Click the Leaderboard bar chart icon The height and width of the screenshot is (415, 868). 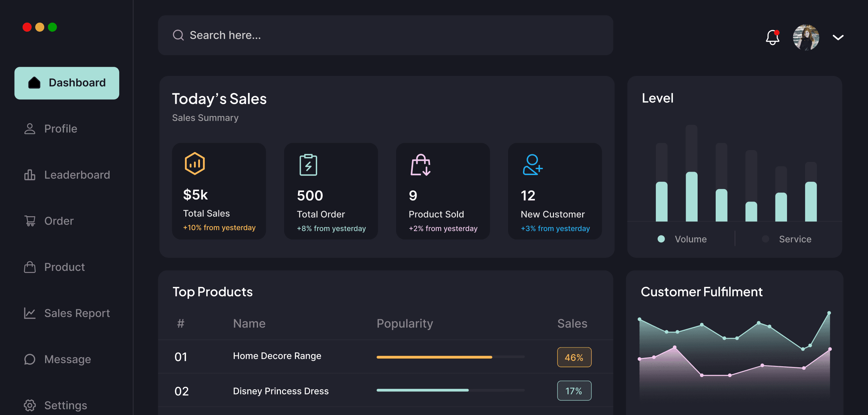pos(30,175)
